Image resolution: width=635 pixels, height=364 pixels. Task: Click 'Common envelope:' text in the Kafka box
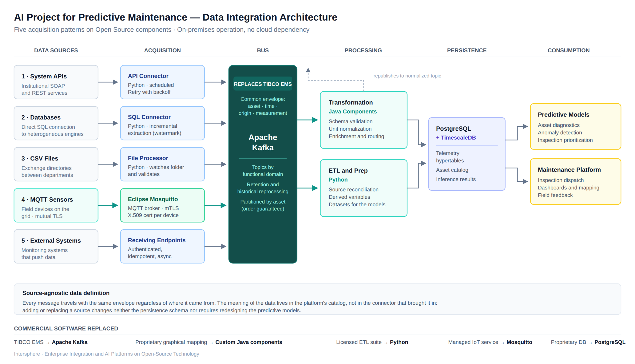pos(263,99)
